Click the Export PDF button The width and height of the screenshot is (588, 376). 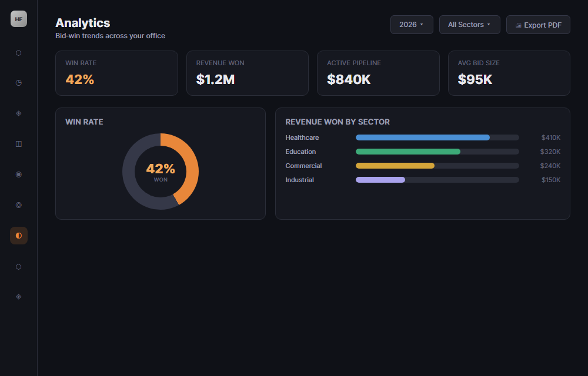coord(538,25)
